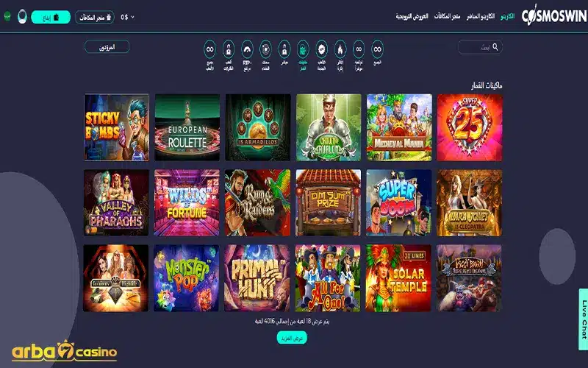Launch the Sticky Bombs game thumbnail
The image size is (588, 368).
[x=116, y=127]
